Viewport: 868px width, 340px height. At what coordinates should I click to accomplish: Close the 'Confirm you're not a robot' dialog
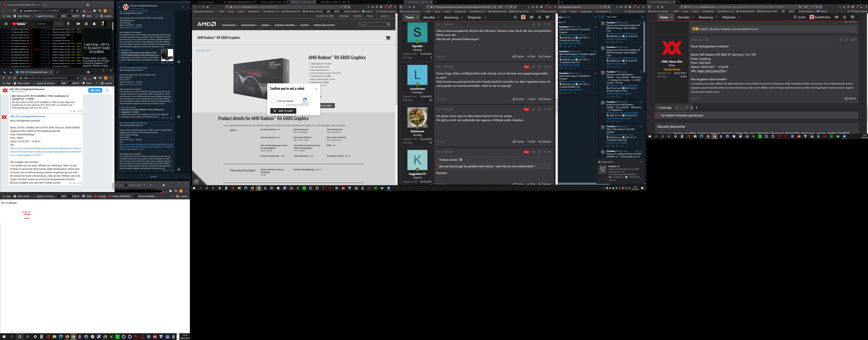pyautogui.click(x=316, y=89)
